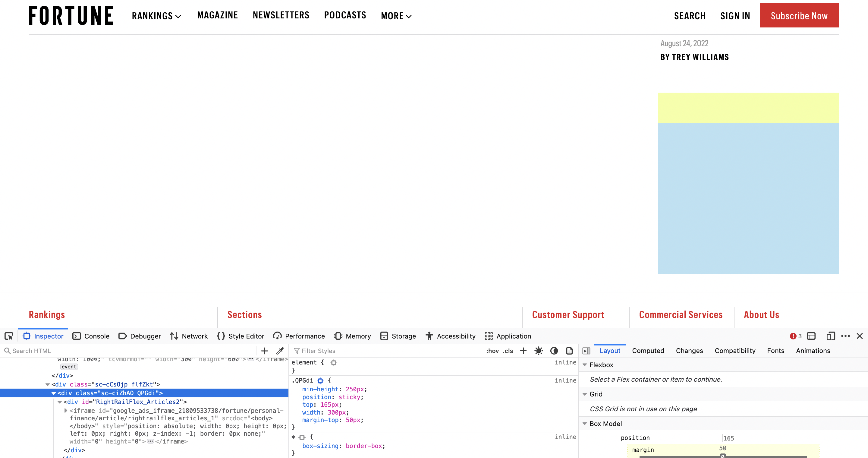Click the red error count icon
This screenshot has width=868, height=458.
pyautogui.click(x=793, y=336)
